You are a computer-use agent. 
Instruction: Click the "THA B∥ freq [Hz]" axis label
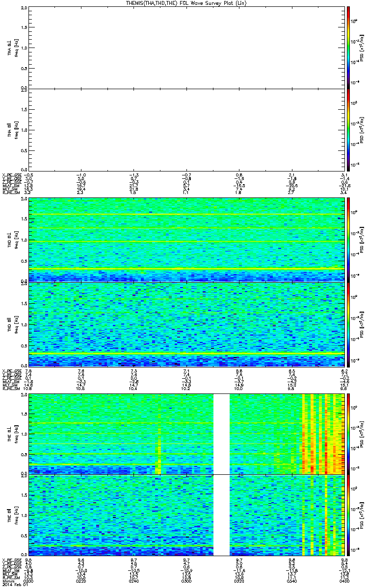pos(13,130)
